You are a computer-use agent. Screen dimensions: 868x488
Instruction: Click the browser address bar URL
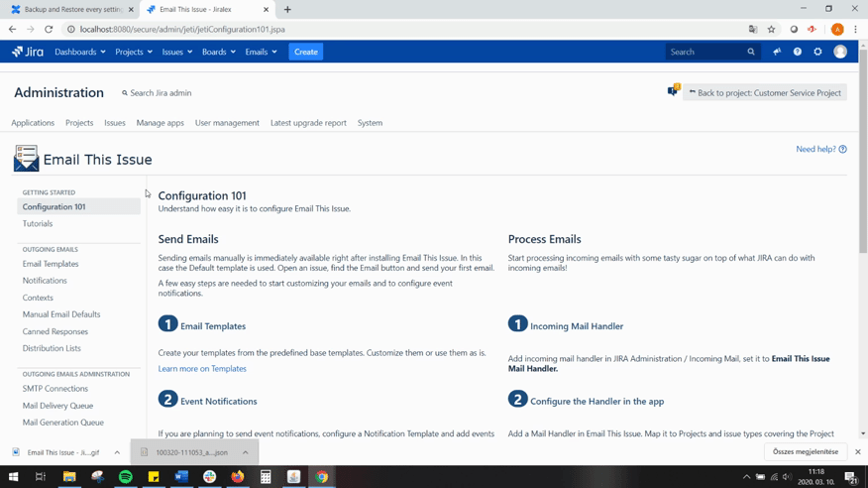coord(182,29)
